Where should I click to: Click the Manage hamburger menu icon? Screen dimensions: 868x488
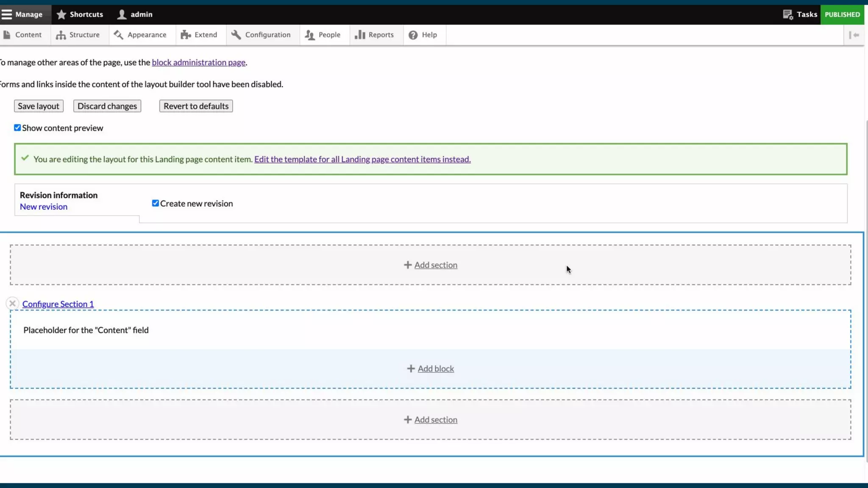pyautogui.click(x=7, y=14)
